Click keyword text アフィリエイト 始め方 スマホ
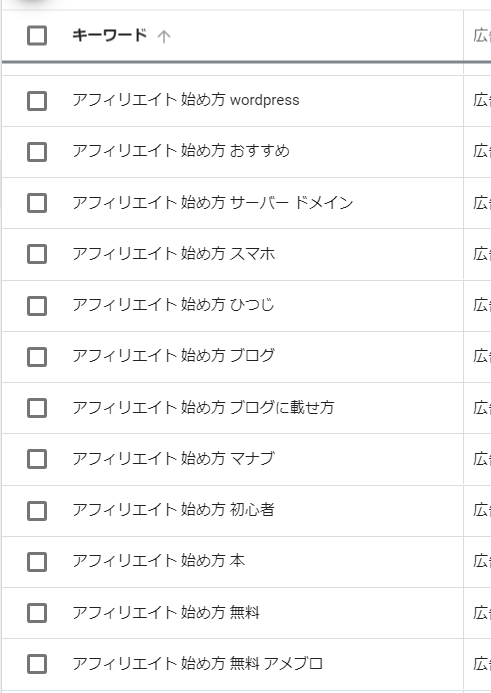The width and height of the screenshot is (491, 693). coord(173,254)
